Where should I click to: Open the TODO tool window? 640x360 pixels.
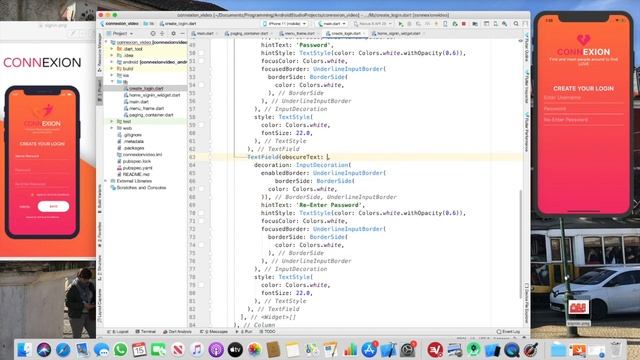[x=267, y=332]
